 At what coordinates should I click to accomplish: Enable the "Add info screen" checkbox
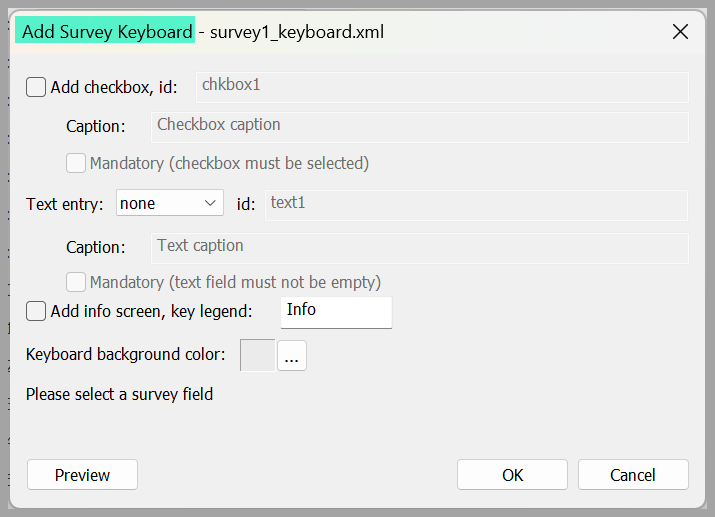click(36, 311)
